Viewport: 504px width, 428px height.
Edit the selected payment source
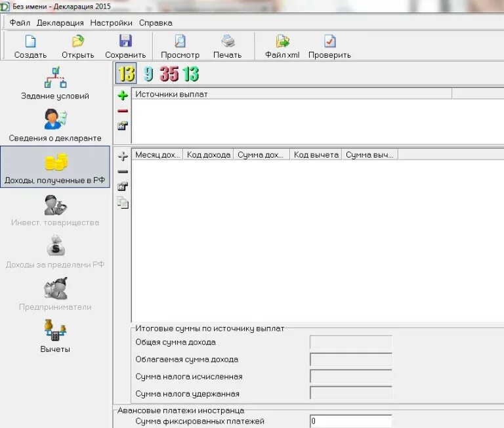click(123, 126)
